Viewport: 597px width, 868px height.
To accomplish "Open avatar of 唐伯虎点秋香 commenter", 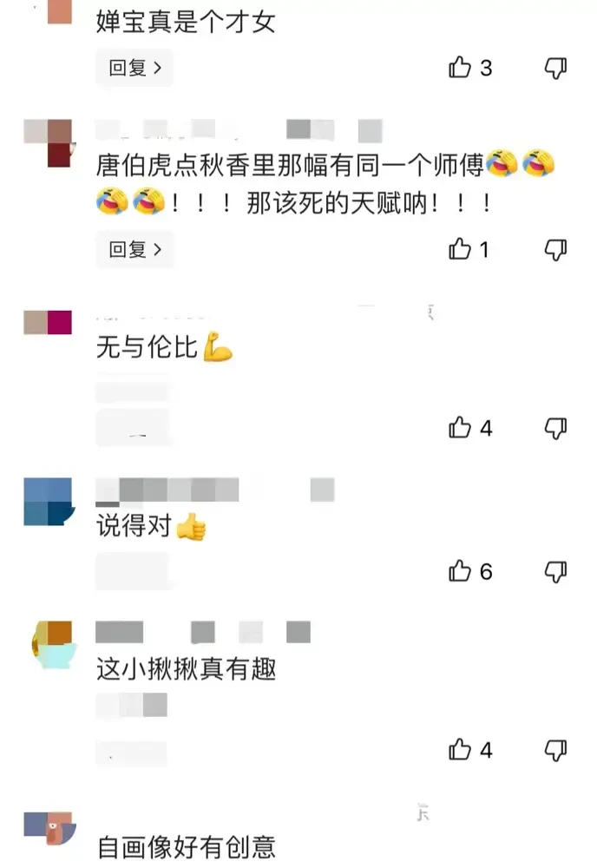I will 48,143.
